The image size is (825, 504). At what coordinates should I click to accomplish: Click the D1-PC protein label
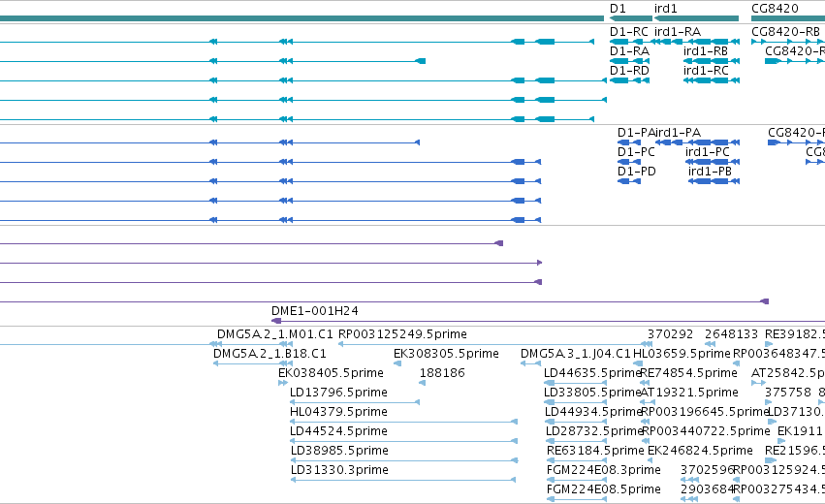click(x=636, y=152)
